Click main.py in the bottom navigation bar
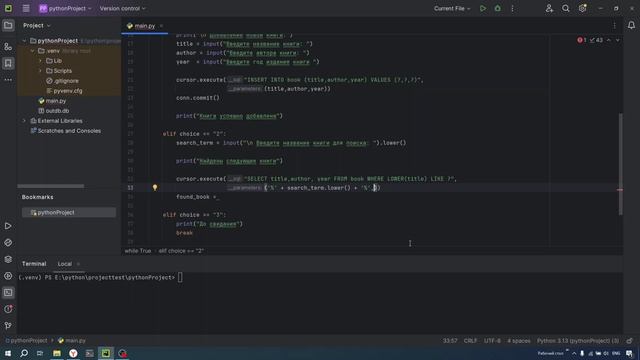 72,340
